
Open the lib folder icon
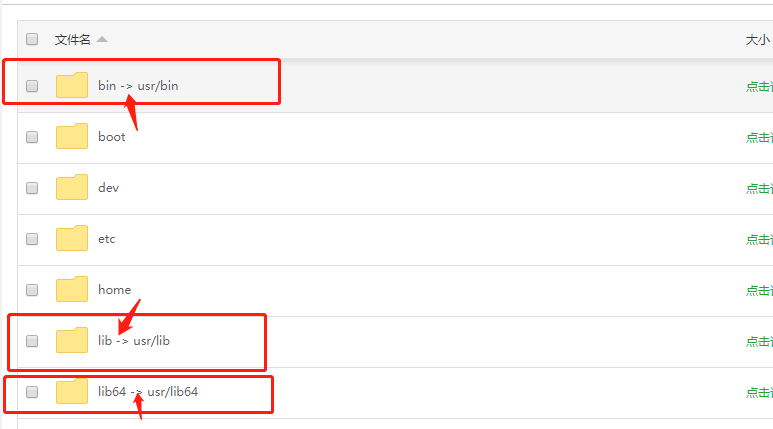click(x=72, y=340)
